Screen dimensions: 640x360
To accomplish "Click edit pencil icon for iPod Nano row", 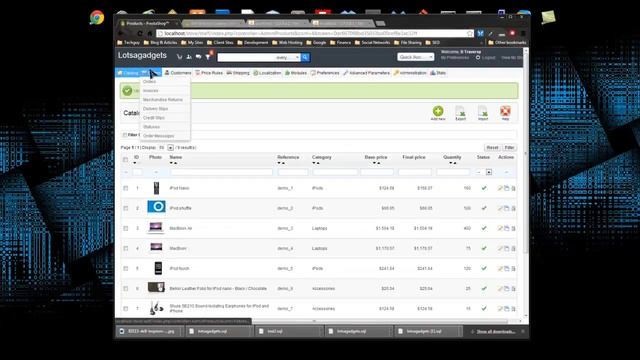I will pyautogui.click(x=500, y=188).
